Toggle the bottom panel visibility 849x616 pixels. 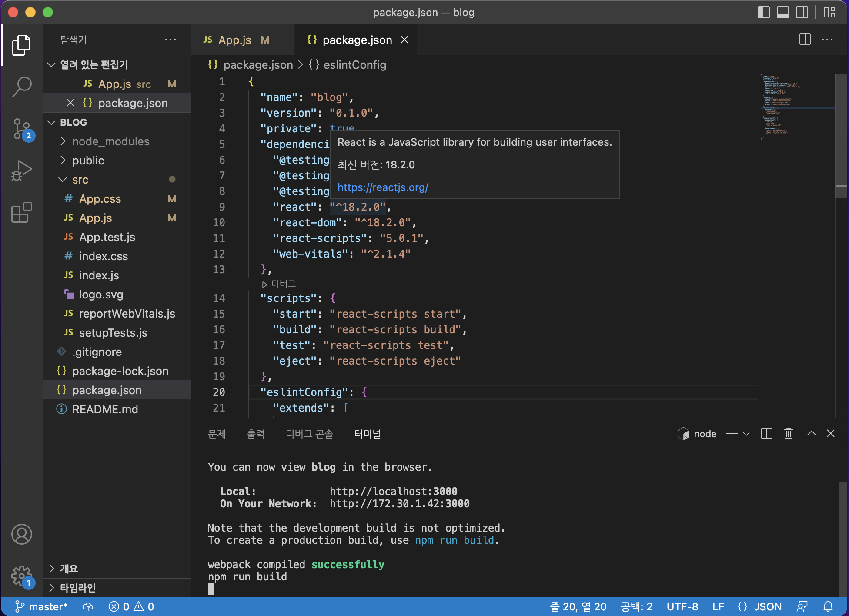coord(783,12)
